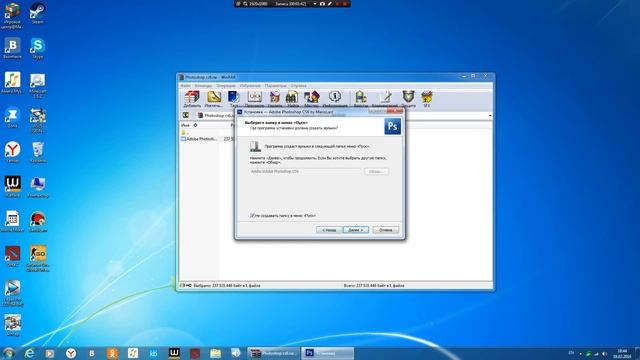The image size is (640, 360).
Task: Click the recording toolbar camera icon
Action: point(322,4)
